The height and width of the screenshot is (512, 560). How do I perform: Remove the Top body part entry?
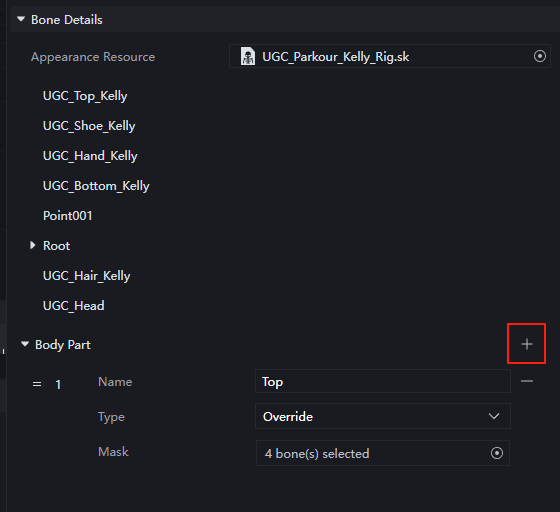click(527, 381)
